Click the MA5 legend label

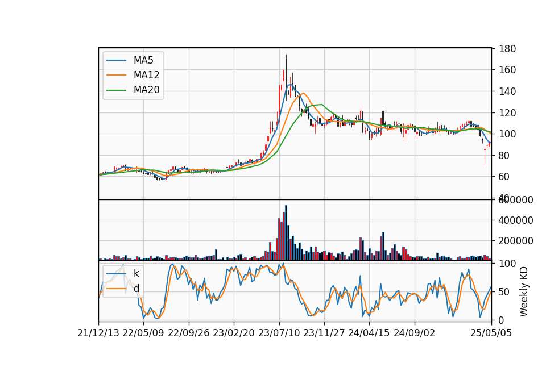tap(143, 60)
